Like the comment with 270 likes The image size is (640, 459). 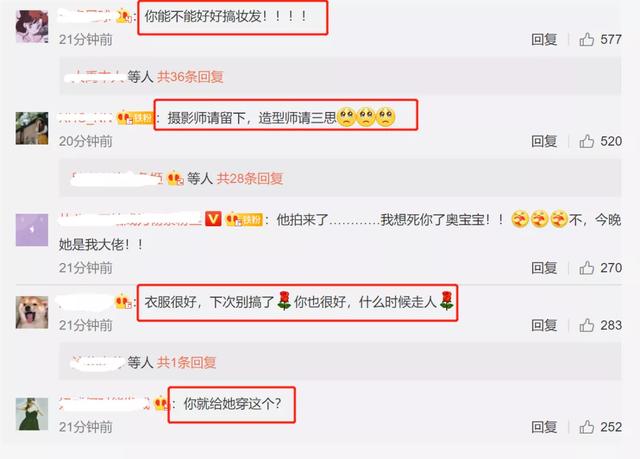(x=587, y=268)
